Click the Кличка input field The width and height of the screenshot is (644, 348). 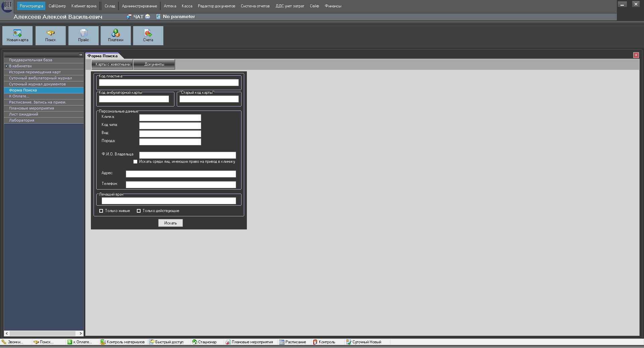point(170,118)
